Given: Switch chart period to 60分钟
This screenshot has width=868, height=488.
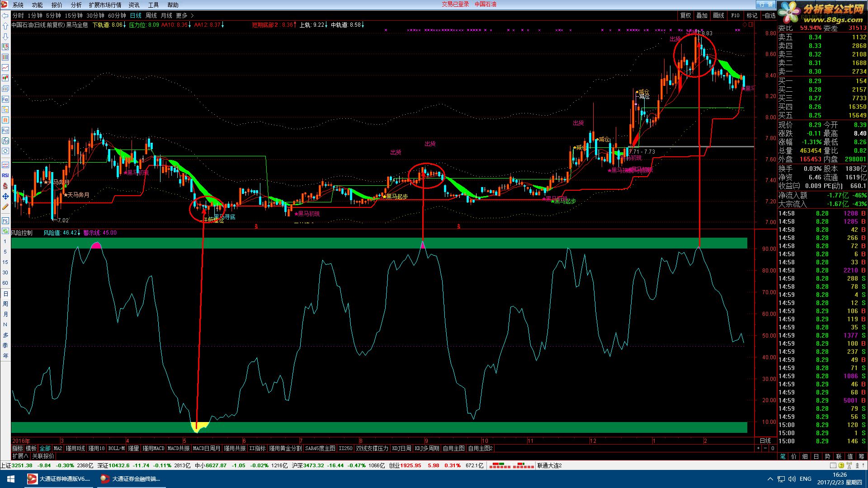Looking at the screenshot, I should click(x=117, y=15).
